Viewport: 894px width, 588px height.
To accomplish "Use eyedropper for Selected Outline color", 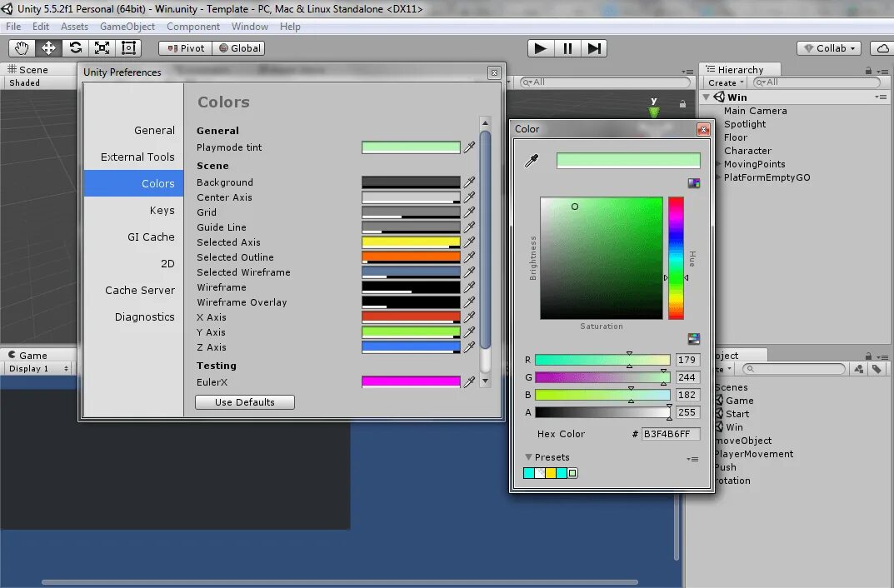I will (x=469, y=257).
